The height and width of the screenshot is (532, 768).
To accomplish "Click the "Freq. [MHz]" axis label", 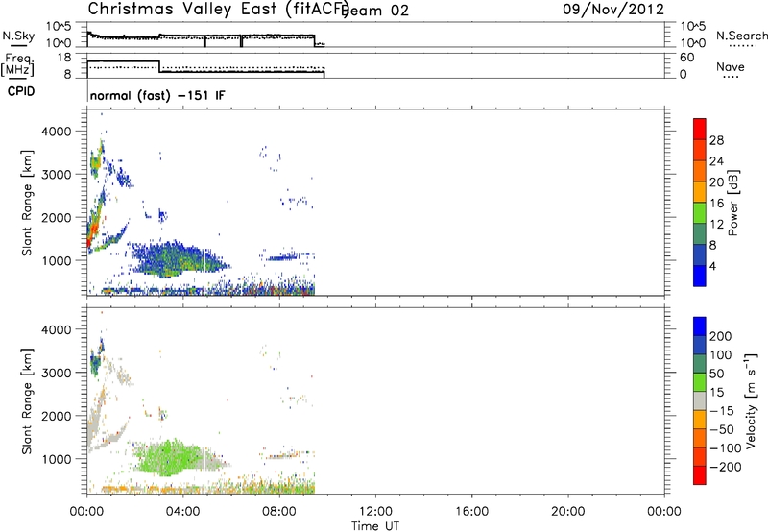I will click(x=17, y=65).
